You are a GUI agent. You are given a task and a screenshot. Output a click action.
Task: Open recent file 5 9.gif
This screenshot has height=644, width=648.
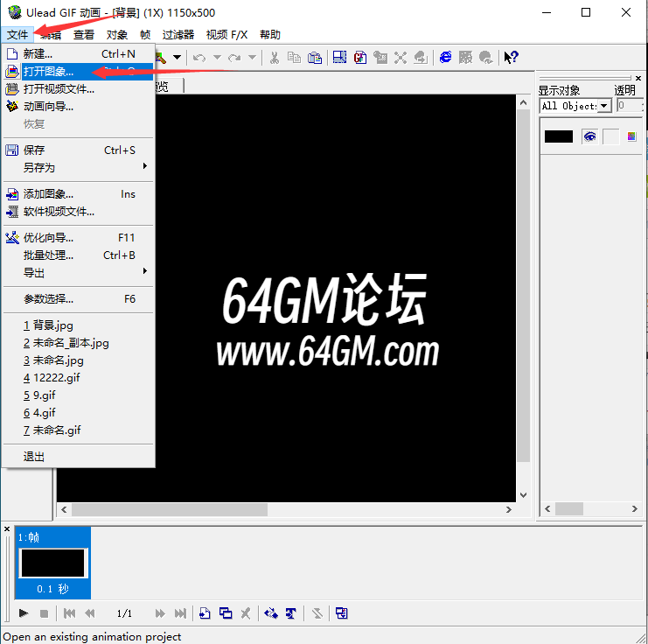[x=78, y=395]
